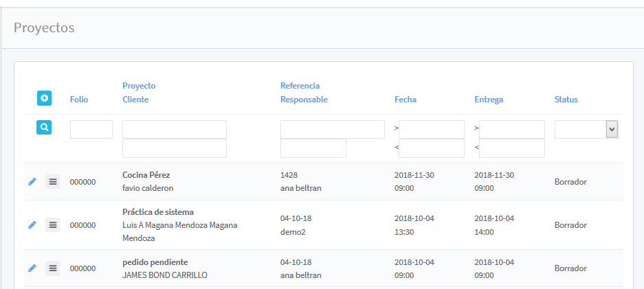The height and width of the screenshot is (289, 644).
Task: Edit pedido pendiente using pencil icon
Action: [x=32, y=268]
